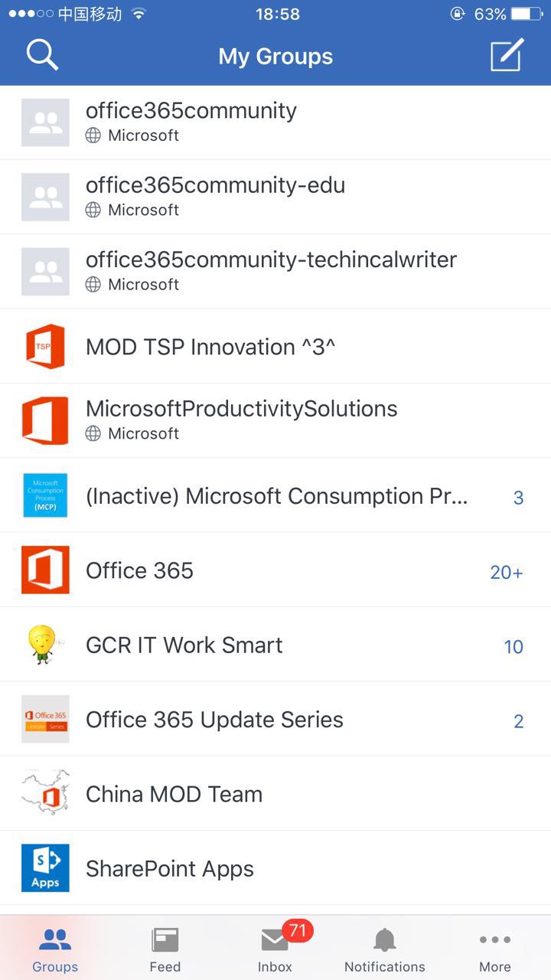Open the office365community group
Screen dimensions: 551x980
tap(191, 121)
